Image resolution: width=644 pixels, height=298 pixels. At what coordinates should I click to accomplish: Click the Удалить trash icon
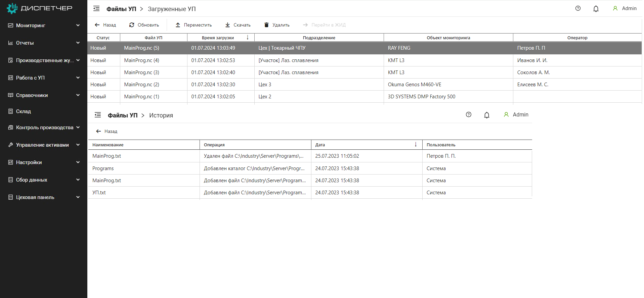(266, 25)
